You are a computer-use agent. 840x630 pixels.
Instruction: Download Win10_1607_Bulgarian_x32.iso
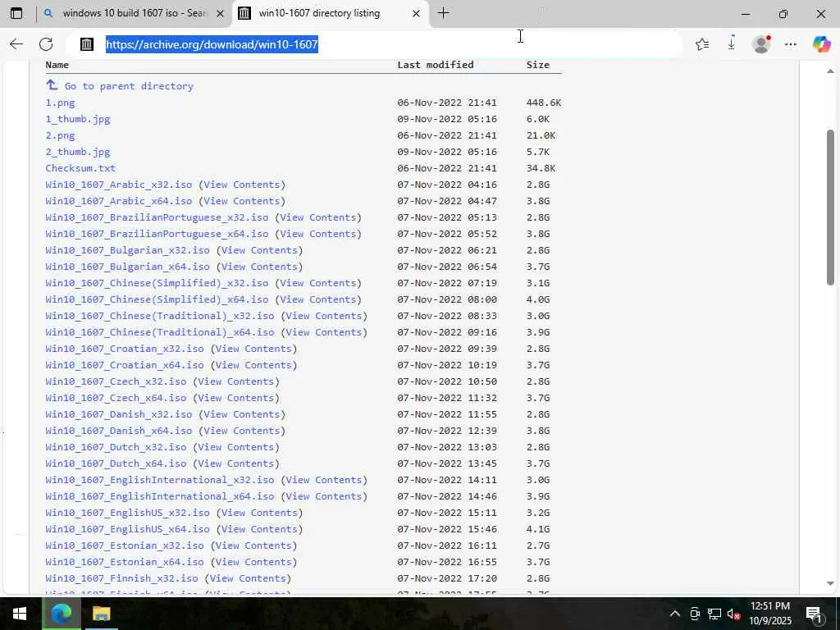point(127,250)
